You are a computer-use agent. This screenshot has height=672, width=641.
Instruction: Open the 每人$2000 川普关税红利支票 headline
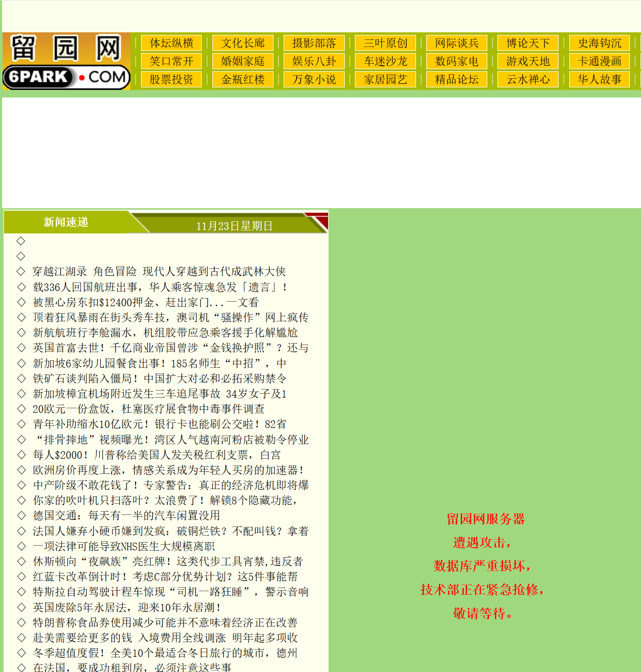tap(156, 455)
